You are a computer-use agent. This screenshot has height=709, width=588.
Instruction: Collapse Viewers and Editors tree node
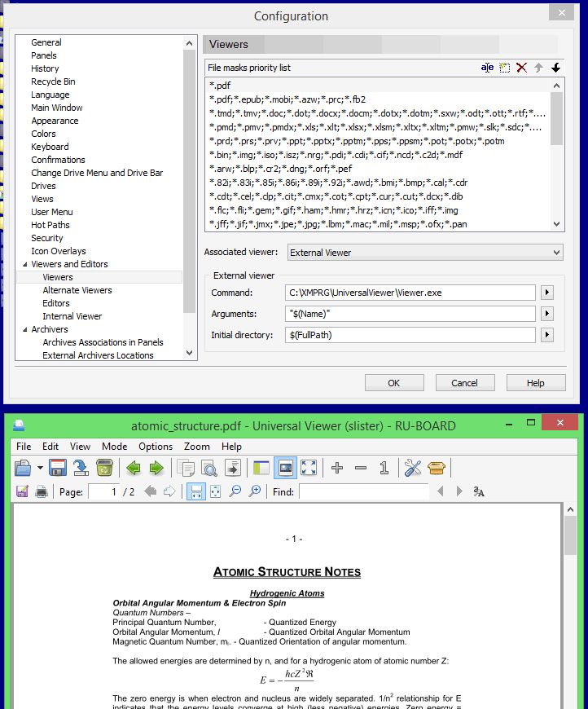pos(25,264)
